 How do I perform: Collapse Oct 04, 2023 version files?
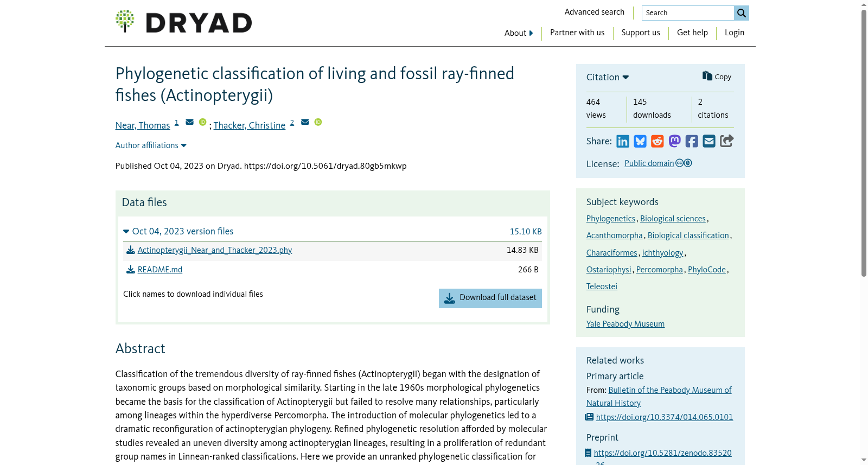(x=178, y=231)
